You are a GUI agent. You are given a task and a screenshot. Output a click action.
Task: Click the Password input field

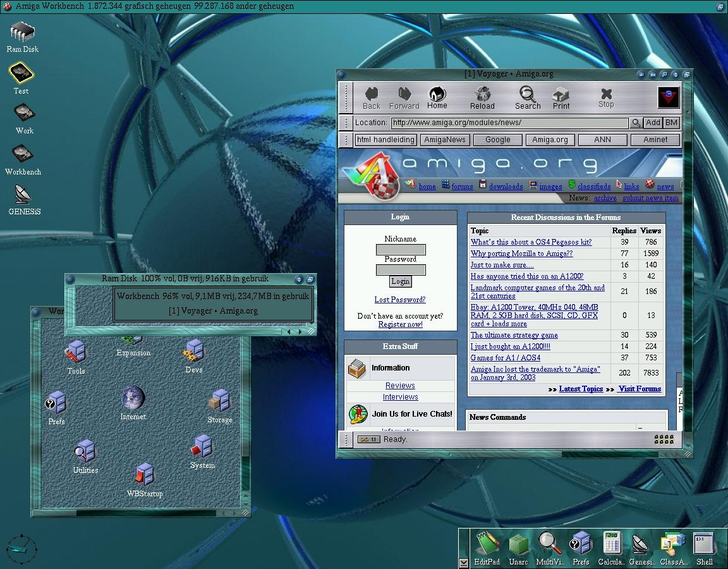[400, 270]
